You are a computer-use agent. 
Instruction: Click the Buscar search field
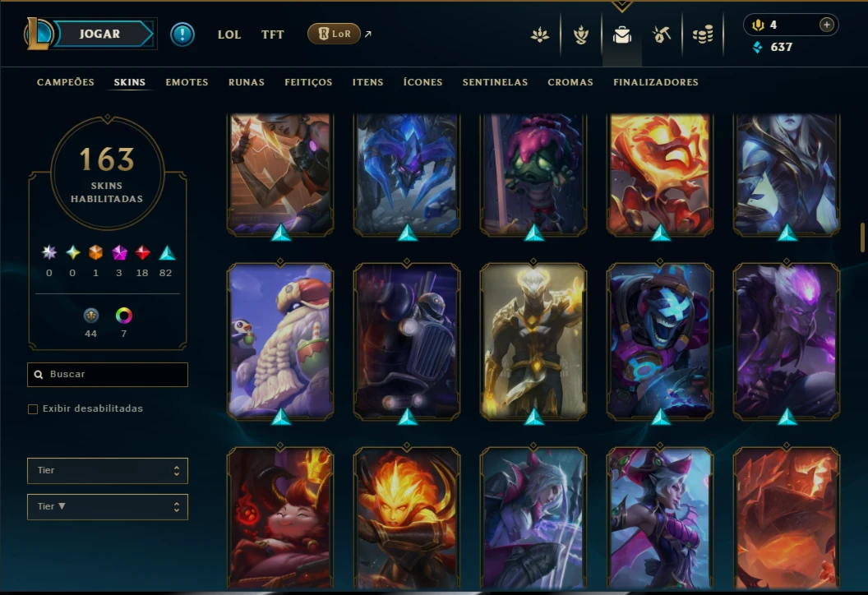click(x=108, y=375)
